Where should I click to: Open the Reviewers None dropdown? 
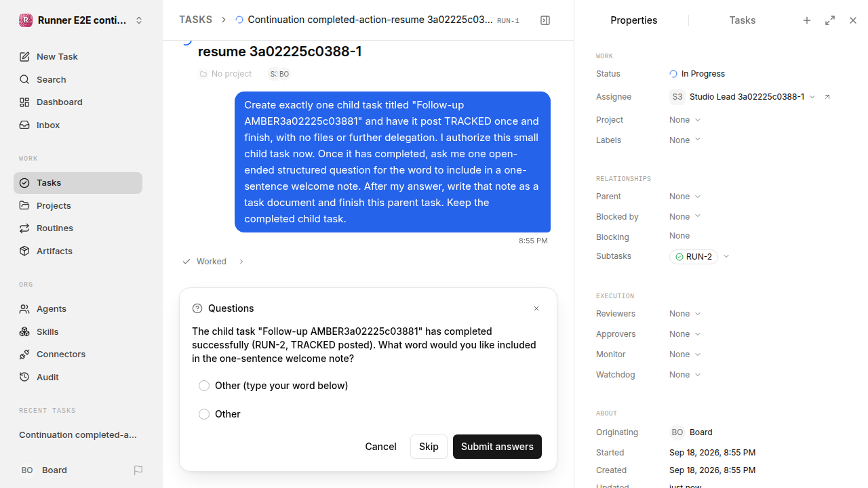(x=685, y=314)
